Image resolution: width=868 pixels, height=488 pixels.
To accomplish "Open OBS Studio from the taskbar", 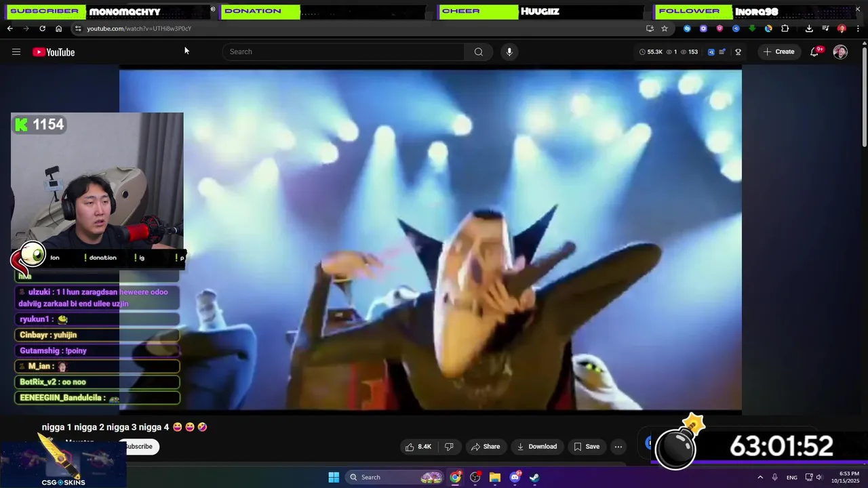I will click(475, 477).
